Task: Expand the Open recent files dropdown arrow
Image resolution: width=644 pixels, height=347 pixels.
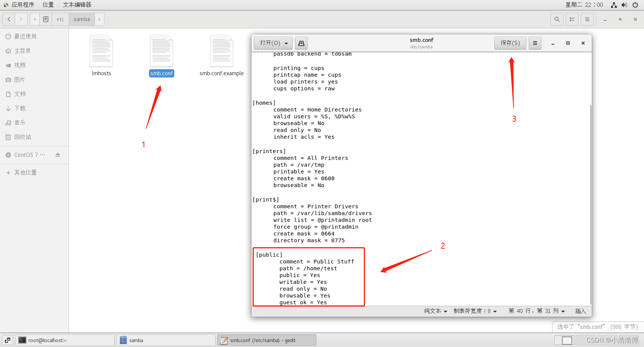Action: pyautogui.click(x=286, y=43)
